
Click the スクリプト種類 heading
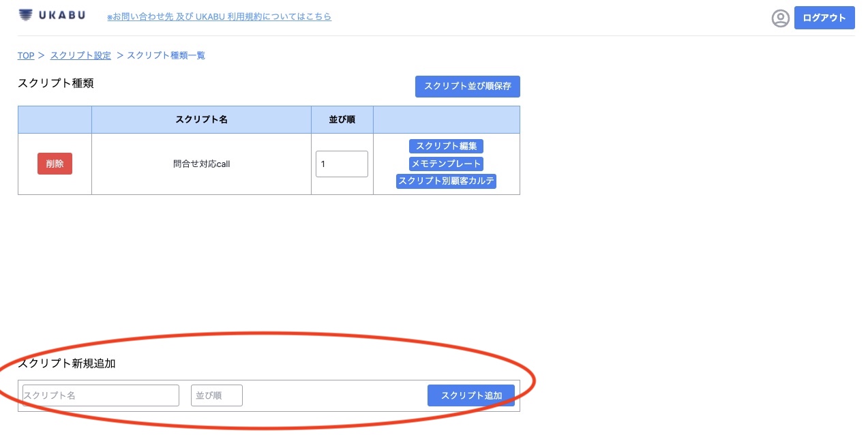(x=56, y=83)
